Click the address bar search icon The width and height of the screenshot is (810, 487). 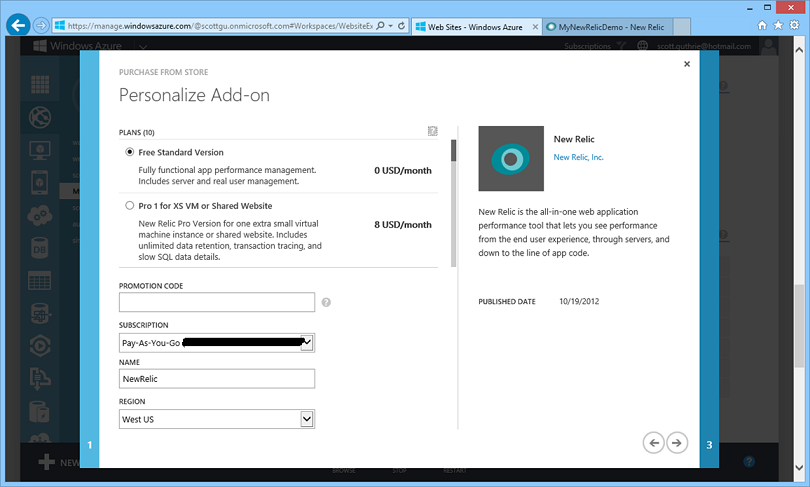coord(380,25)
